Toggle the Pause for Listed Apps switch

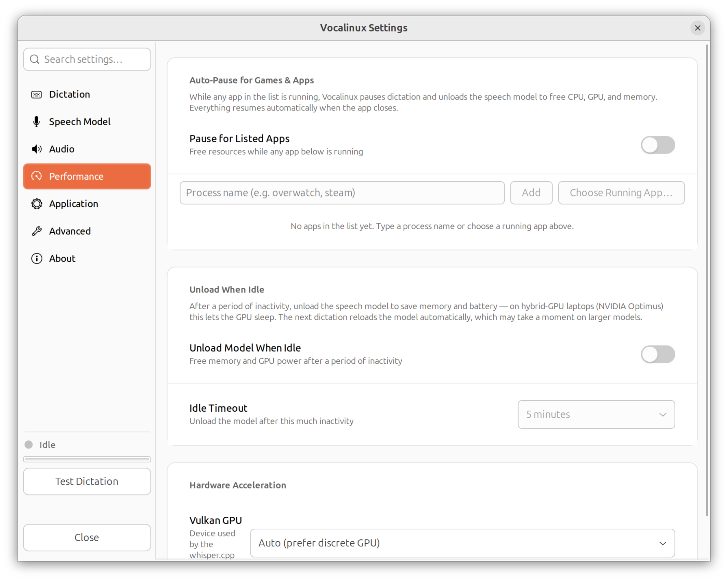[658, 145]
